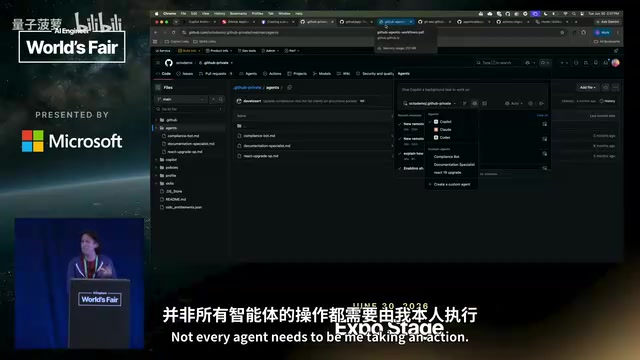The height and width of the screenshot is (360, 640).
Task: Open the Actions repository tab
Action: (x=272, y=73)
